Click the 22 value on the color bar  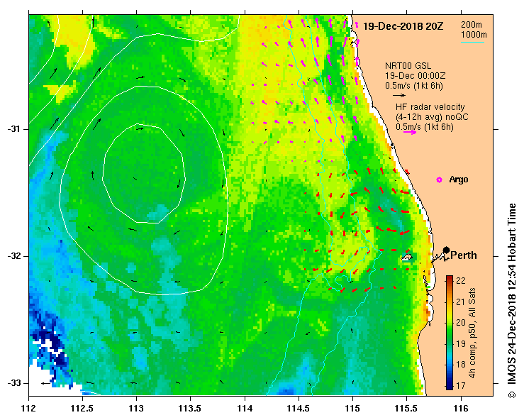460,280
